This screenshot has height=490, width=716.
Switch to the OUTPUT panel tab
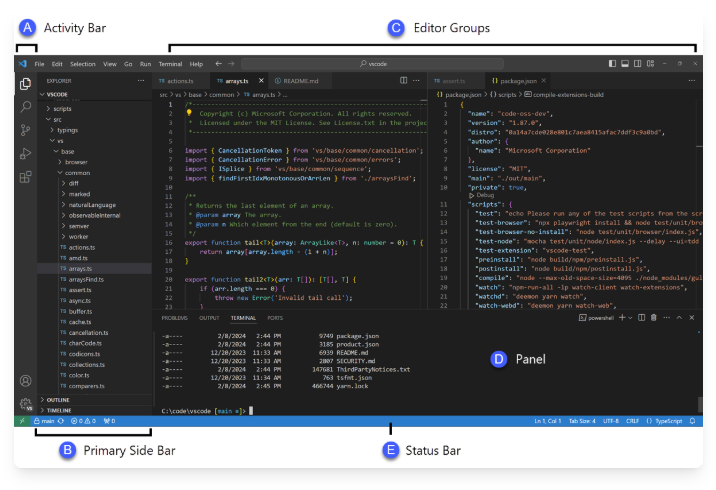tap(209, 318)
